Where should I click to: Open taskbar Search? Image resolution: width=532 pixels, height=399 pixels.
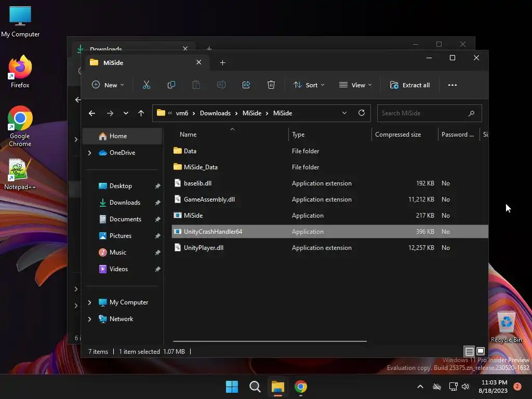click(255, 387)
